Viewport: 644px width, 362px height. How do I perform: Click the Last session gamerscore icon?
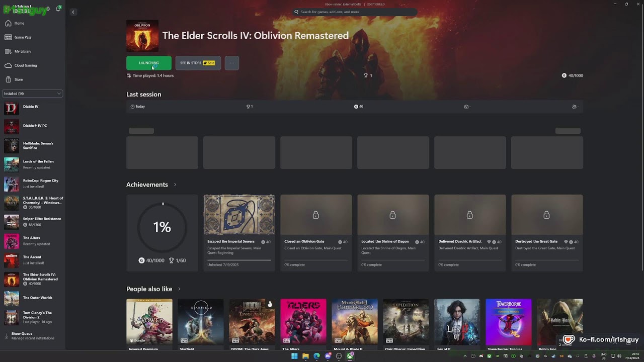(356, 107)
